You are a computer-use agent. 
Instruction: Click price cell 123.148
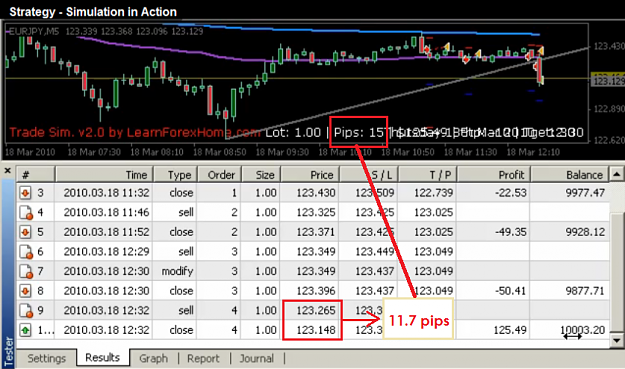(x=316, y=330)
